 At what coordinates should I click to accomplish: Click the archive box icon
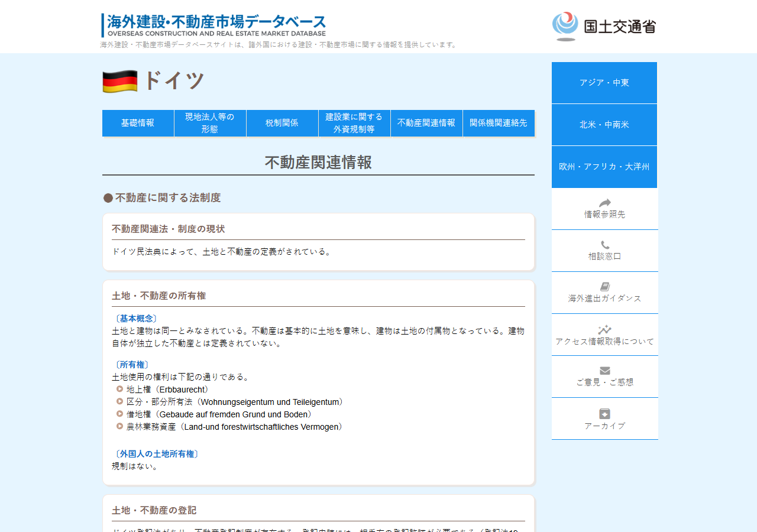click(604, 414)
